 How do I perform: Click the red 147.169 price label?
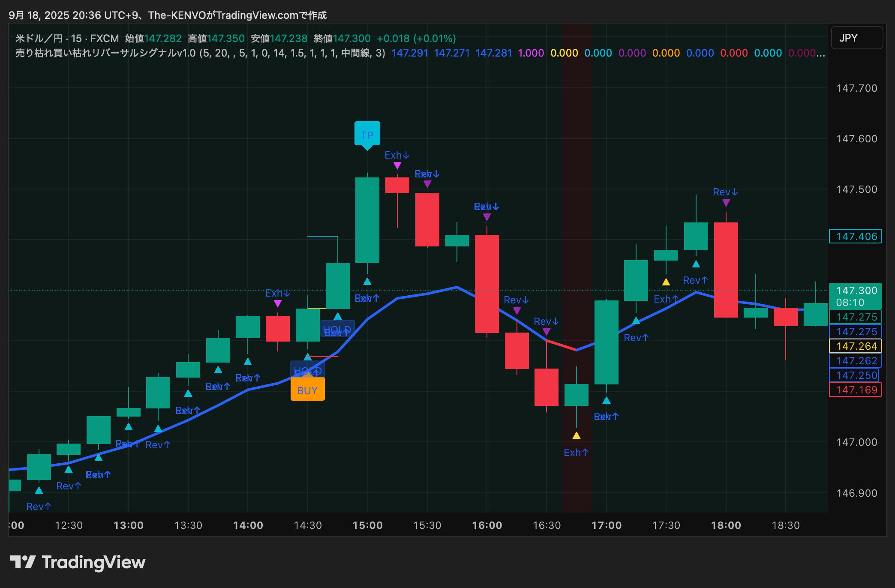(x=855, y=390)
